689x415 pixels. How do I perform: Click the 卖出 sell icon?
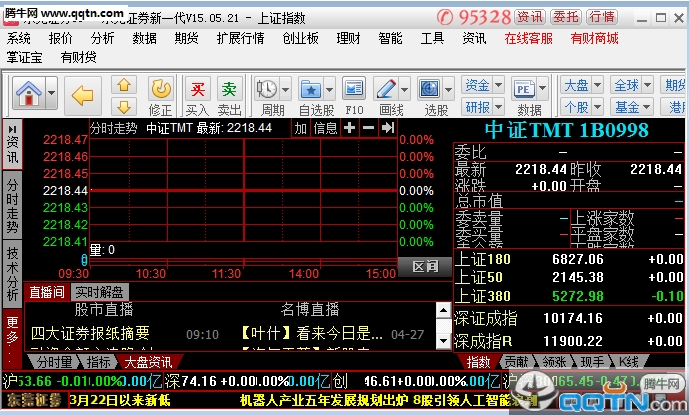[x=230, y=96]
